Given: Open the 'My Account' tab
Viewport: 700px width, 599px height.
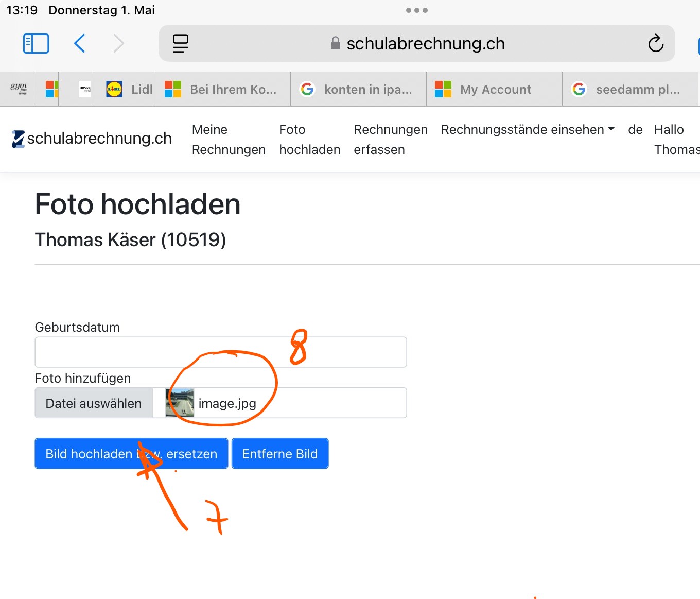Looking at the screenshot, I should 494,89.
